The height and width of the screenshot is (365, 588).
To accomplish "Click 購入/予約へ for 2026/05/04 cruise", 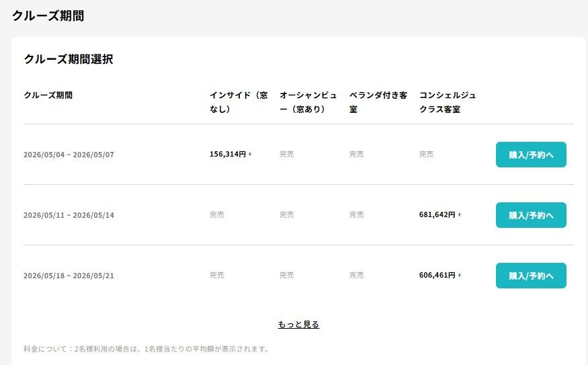I will coord(531,155).
